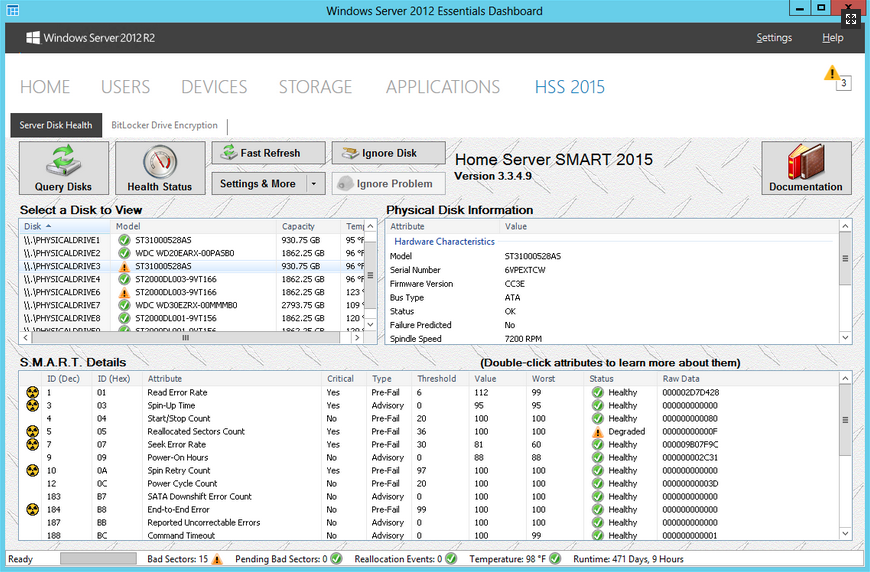Viewport: 870px width, 572px height.
Task: Click critical radiation icon for End-to-End Error
Action: (33, 509)
